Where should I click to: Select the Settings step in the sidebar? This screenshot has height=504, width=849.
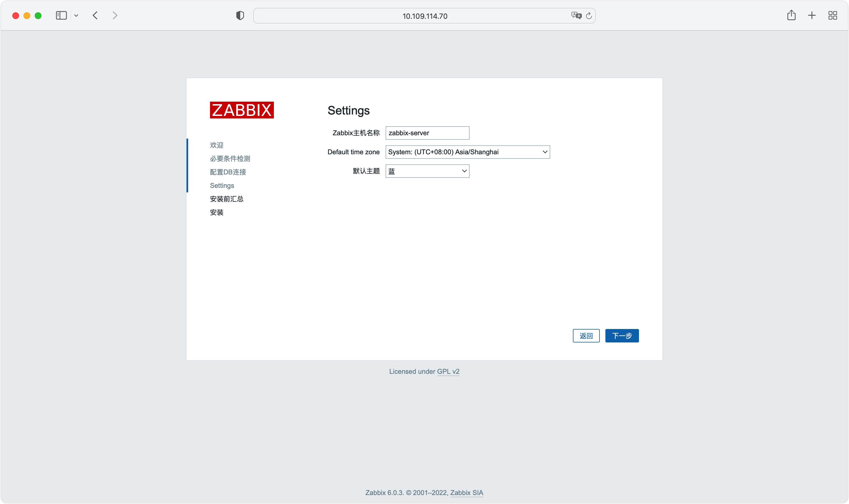(222, 185)
